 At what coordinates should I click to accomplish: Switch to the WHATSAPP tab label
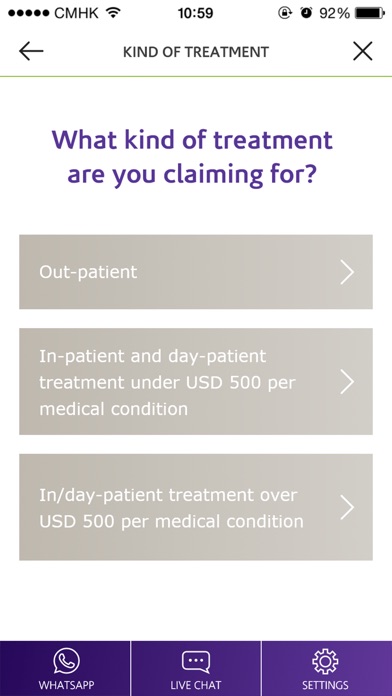tap(66, 685)
